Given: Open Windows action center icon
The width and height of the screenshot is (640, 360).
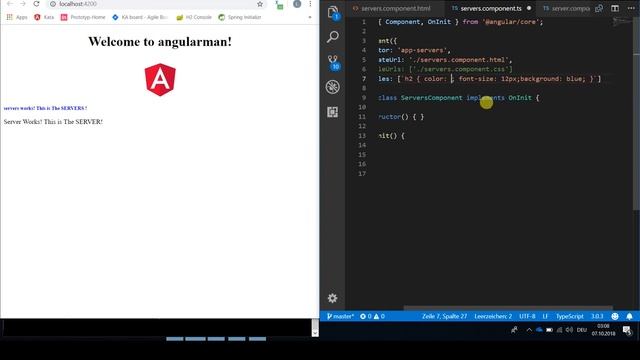Looking at the screenshot, I should pyautogui.click(x=627, y=330).
